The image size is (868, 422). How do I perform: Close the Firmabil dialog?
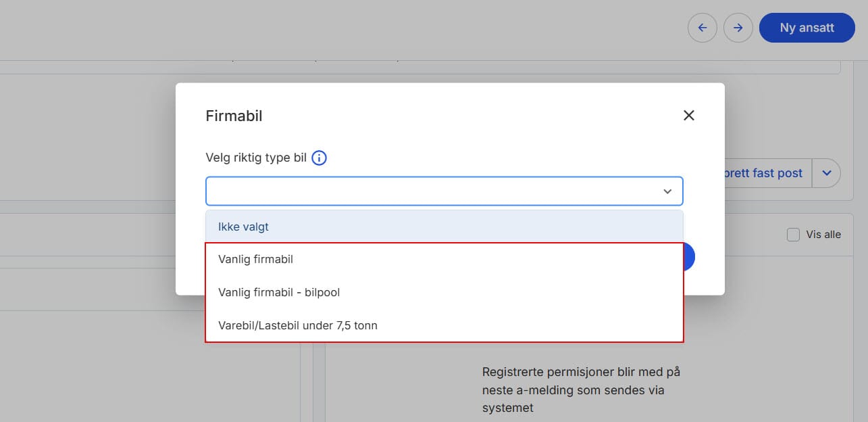click(x=689, y=116)
